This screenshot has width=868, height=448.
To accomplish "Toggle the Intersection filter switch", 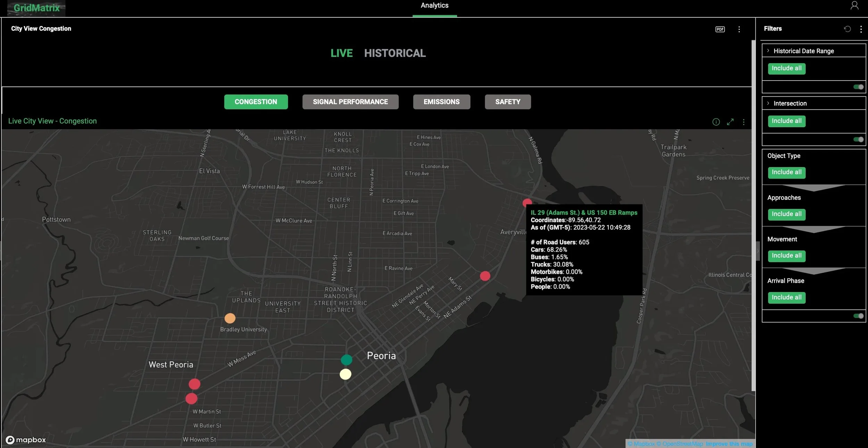I will [x=858, y=139].
